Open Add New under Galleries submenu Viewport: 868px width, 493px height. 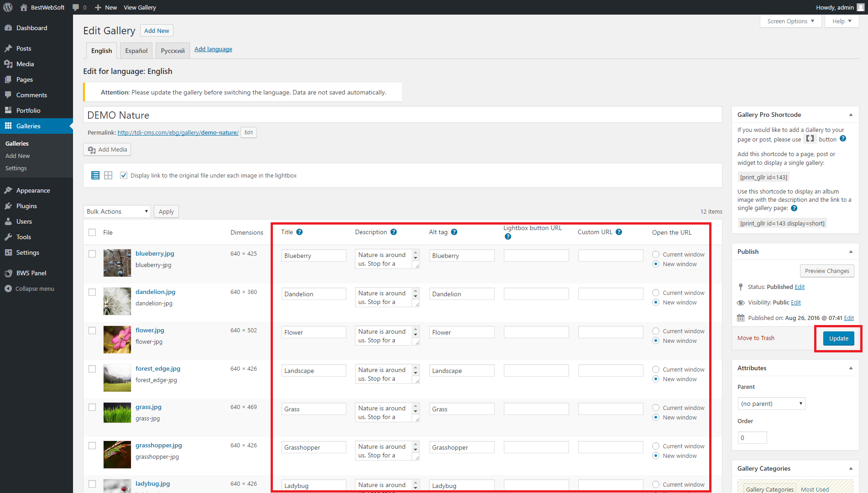[x=18, y=156]
